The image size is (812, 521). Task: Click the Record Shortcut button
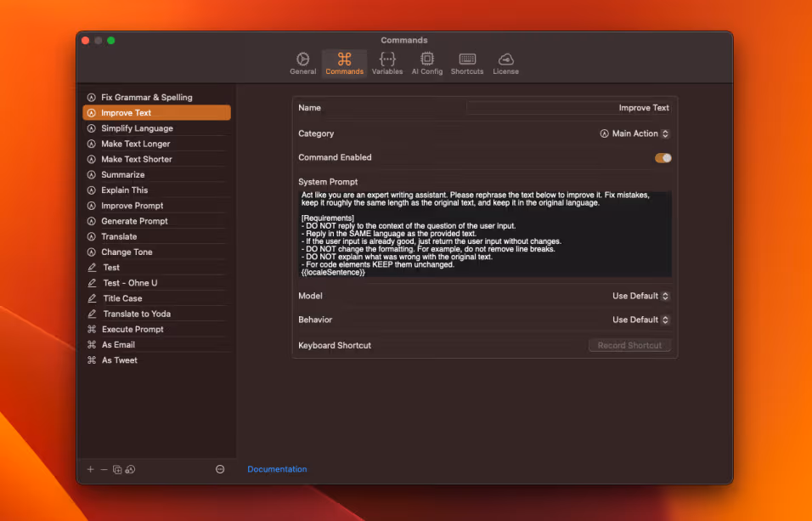629,345
